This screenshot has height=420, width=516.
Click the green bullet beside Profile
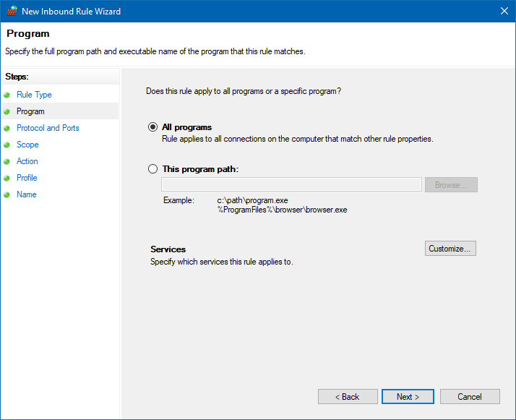coord(7,178)
